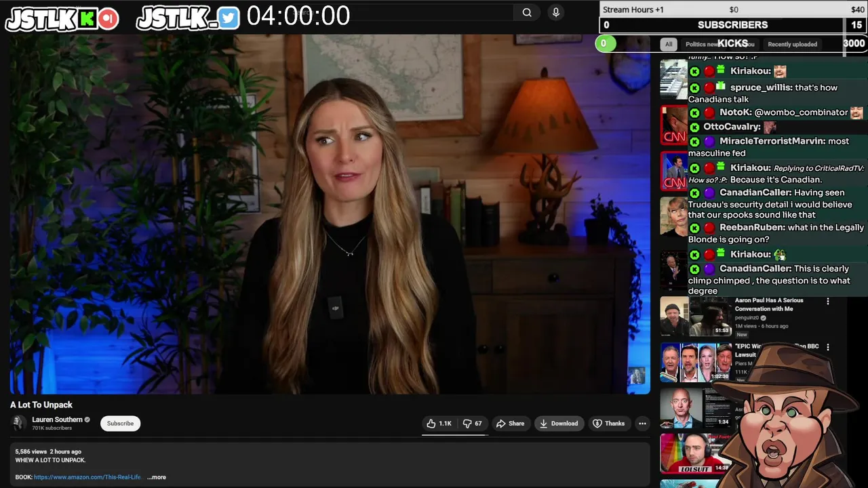Viewport: 868px width, 488px height.
Task: Click the 701K subscribers text
Action: click(x=52, y=428)
